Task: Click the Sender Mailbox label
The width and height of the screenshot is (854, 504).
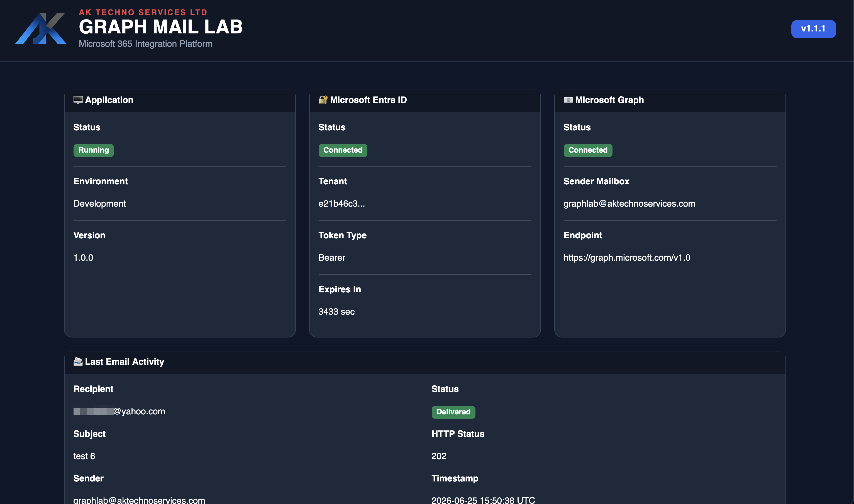Action: [596, 181]
